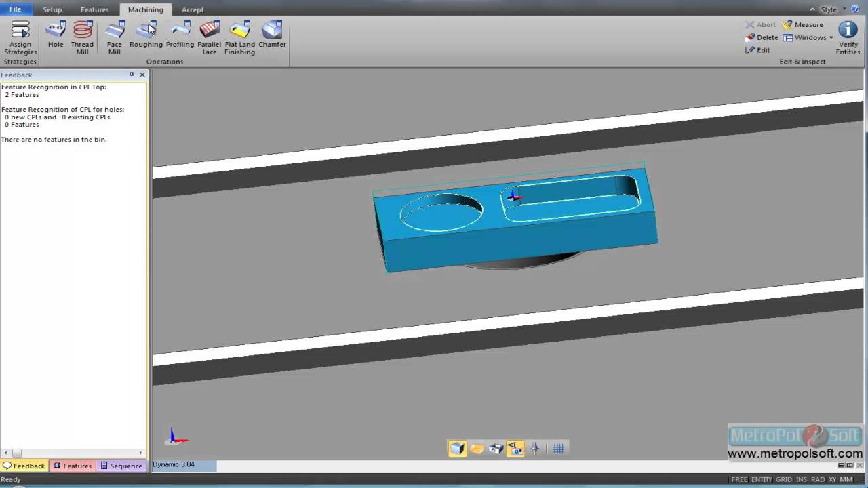Click "There are no features in the bin."
This screenshot has height=488, width=868.
(x=54, y=139)
